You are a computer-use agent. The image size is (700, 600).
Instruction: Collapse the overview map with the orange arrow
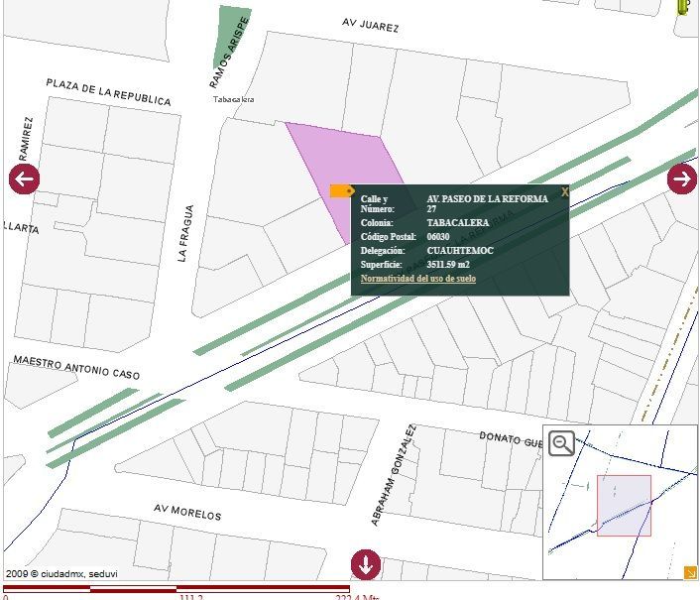690,573
